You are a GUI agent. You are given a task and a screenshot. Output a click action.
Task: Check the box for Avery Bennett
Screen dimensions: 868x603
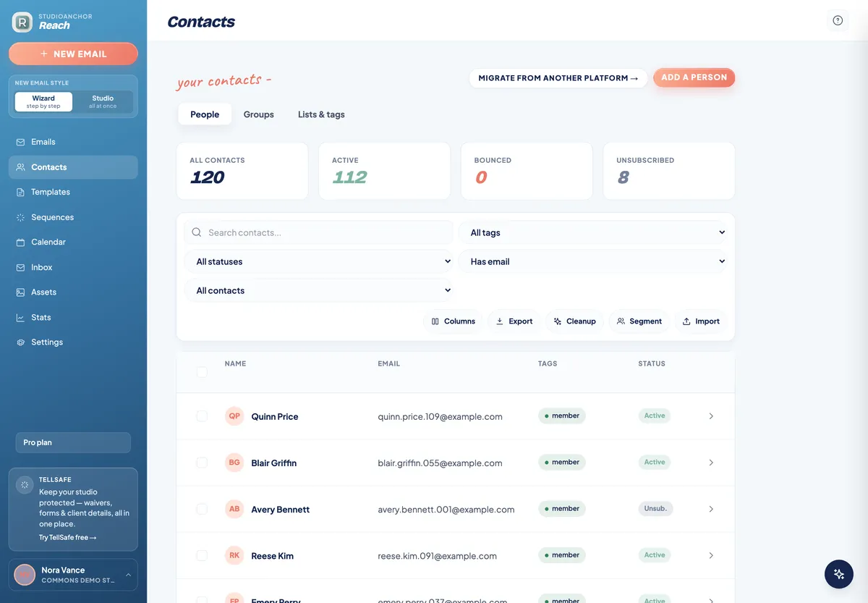pyautogui.click(x=202, y=509)
